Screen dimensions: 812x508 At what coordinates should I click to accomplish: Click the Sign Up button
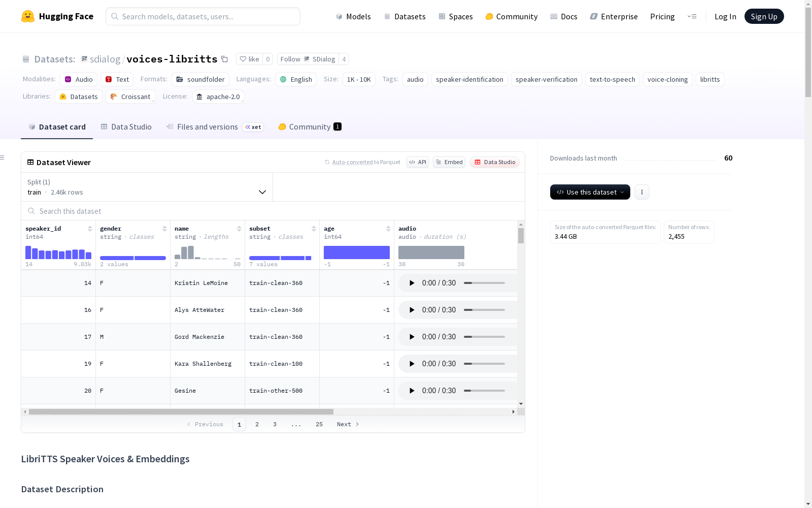764,16
